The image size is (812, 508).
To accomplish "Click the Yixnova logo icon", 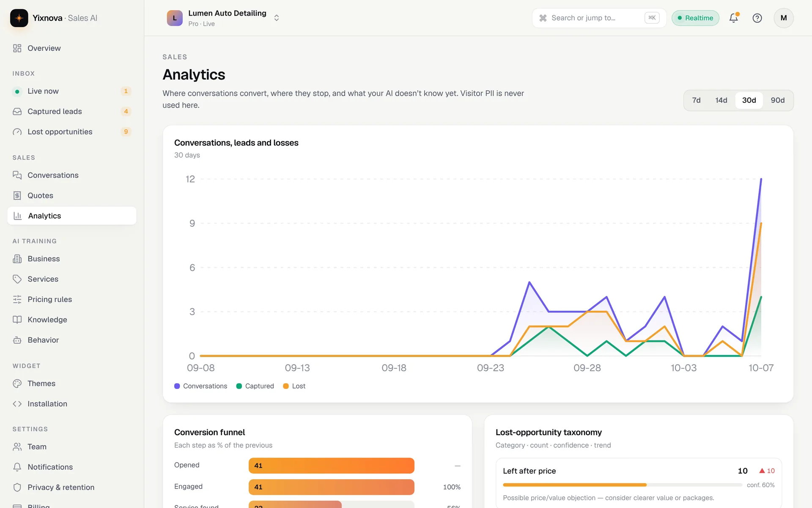I will [x=19, y=18].
